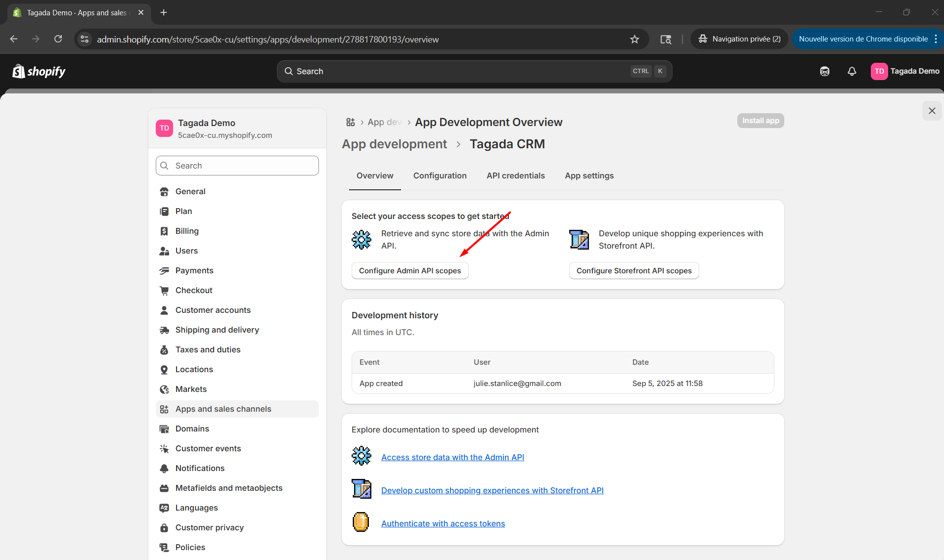Open Chrome site information icon
The height and width of the screenshot is (560, 944).
(x=85, y=39)
